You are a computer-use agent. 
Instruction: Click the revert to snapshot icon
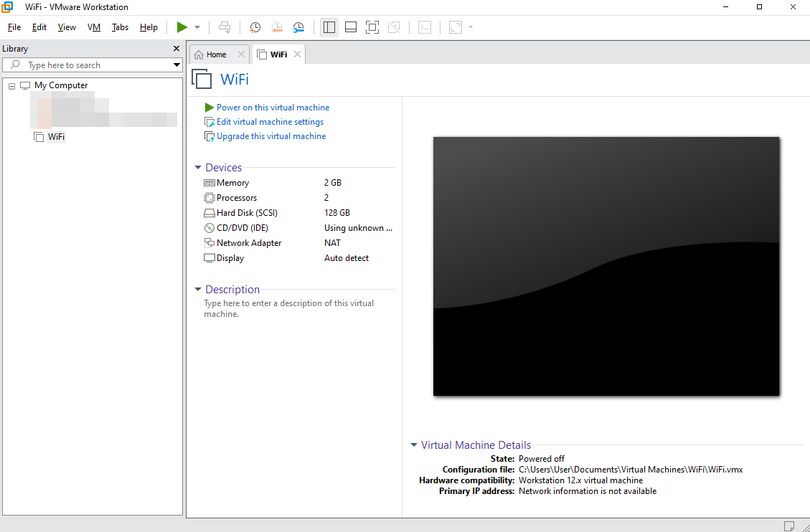277,27
